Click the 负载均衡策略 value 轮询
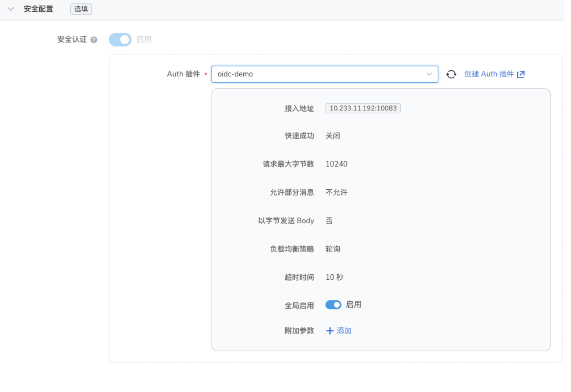Viewport: 571px width, 392px height. click(333, 249)
